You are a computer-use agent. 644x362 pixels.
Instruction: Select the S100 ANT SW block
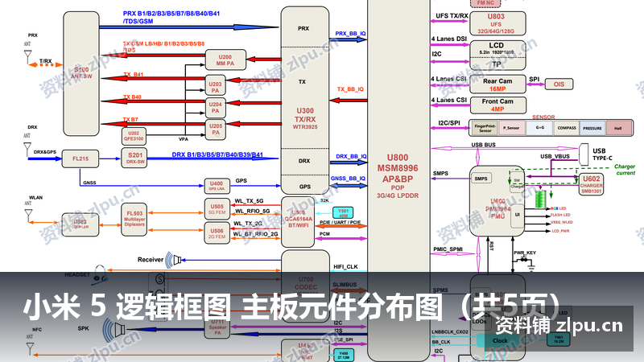tap(81, 73)
